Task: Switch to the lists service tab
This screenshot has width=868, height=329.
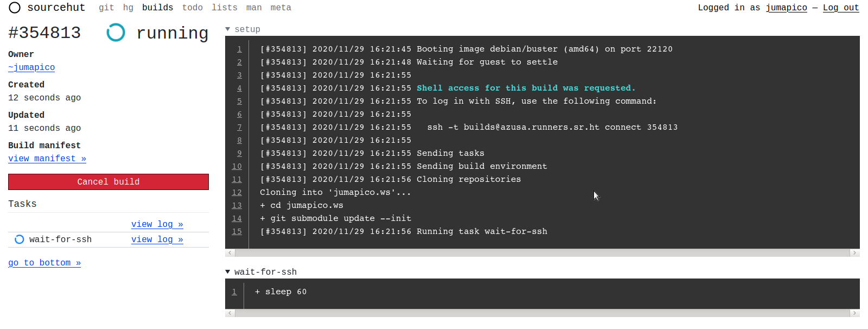Action: pos(225,8)
